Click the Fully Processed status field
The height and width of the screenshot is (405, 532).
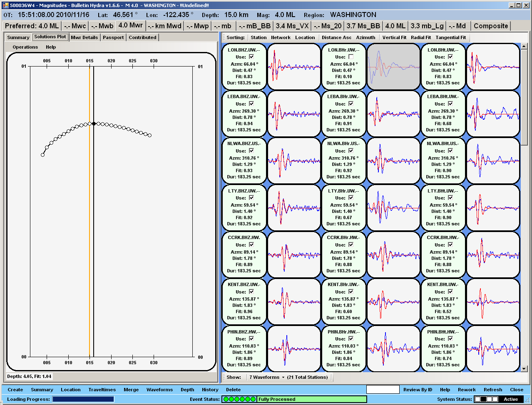[312, 399]
